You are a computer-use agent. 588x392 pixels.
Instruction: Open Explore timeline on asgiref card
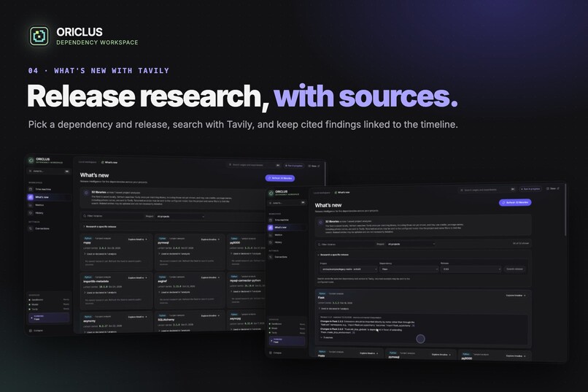(210, 277)
